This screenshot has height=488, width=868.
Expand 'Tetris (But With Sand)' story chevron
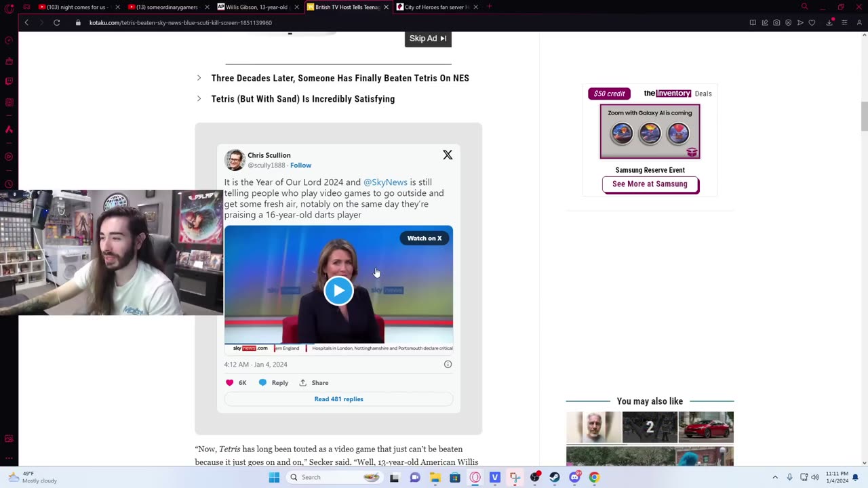(x=199, y=99)
